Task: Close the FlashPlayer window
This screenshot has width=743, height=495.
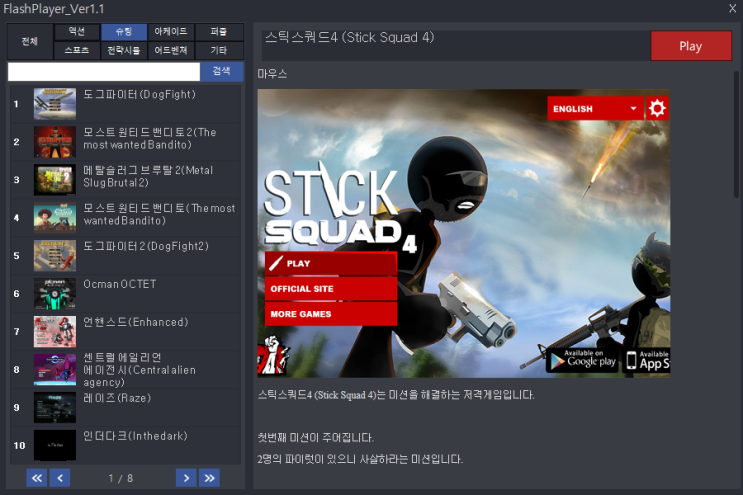Action: [732, 9]
